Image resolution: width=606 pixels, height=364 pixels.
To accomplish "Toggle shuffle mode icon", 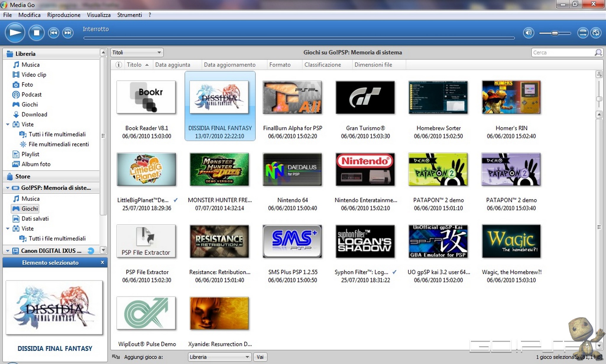I will 583,33.
